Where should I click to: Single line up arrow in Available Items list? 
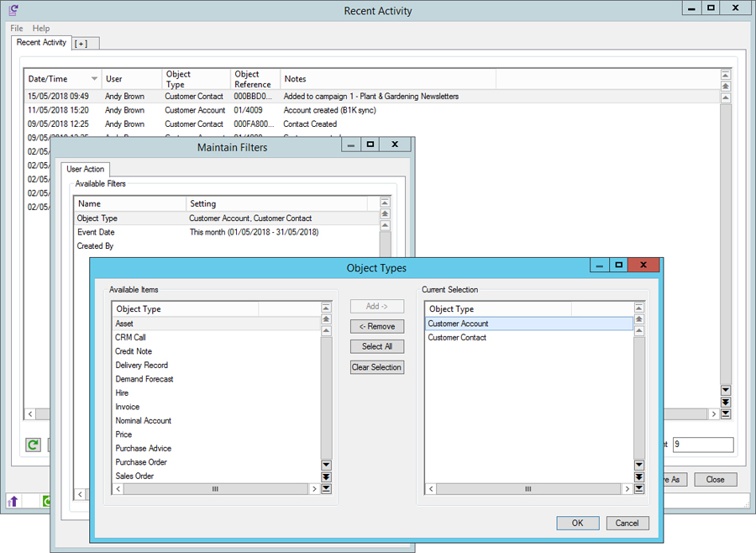point(327,330)
